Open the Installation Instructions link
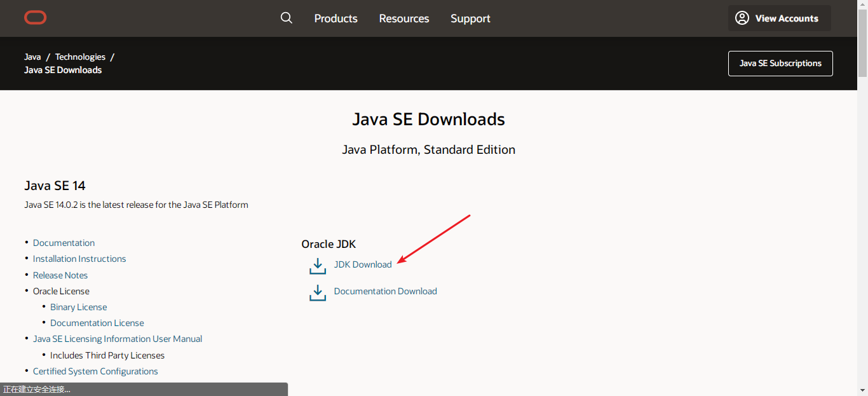 pos(79,259)
